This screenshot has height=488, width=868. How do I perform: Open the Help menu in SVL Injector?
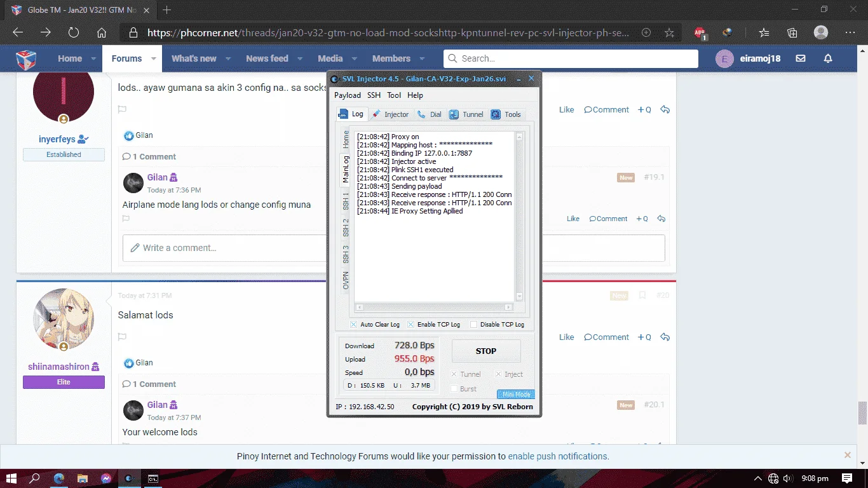click(x=415, y=95)
